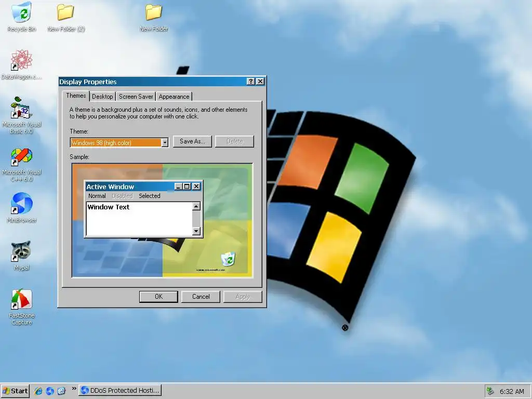Click recycle bin icon in sample preview
Image resolution: width=532 pixels, height=399 pixels.
228,259
